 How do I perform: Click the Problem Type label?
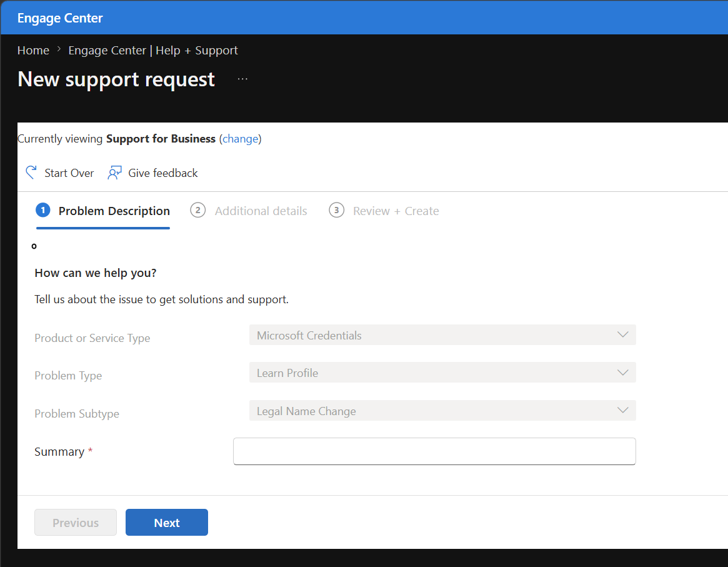point(68,376)
